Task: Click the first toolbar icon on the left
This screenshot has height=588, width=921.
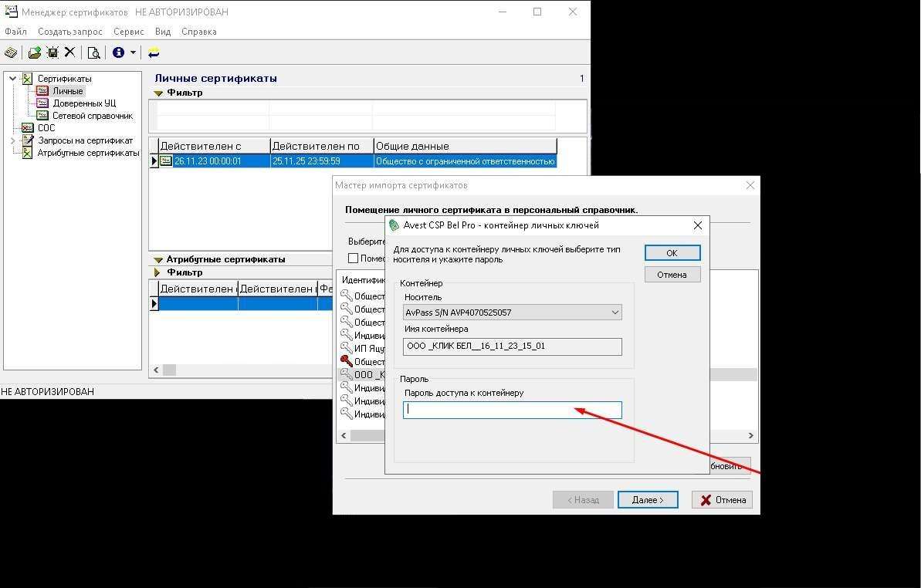Action: [x=11, y=52]
